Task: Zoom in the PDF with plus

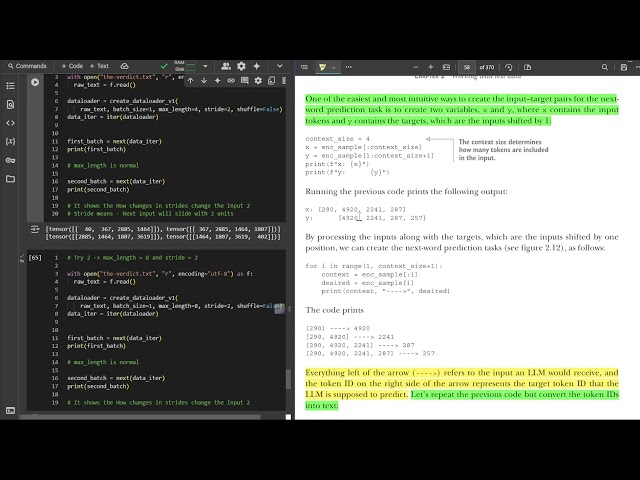Action: tap(431, 67)
